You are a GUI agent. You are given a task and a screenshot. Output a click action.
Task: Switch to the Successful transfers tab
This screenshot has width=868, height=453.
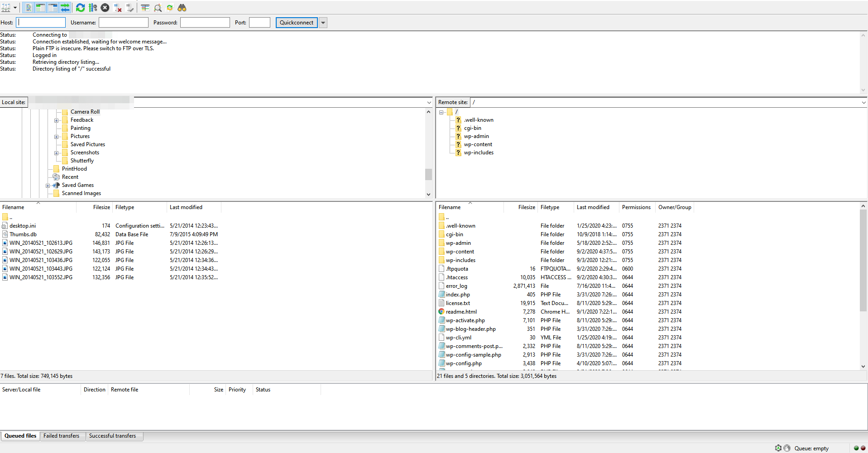(112, 436)
